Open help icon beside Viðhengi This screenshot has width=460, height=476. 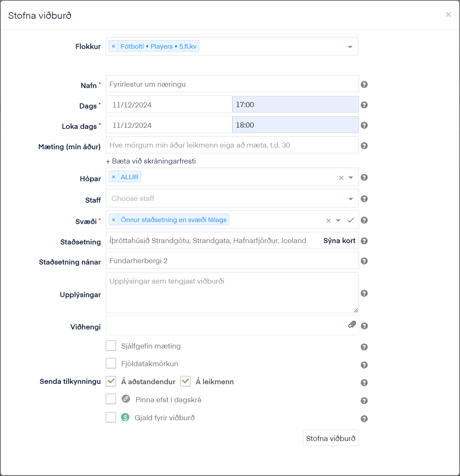click(364, 326)
